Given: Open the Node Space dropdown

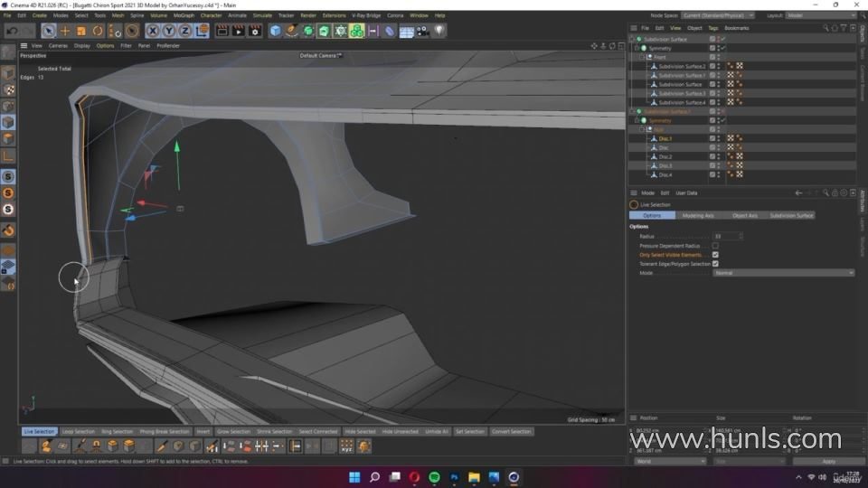Looking at the screenshot, I should click(717, 15).
